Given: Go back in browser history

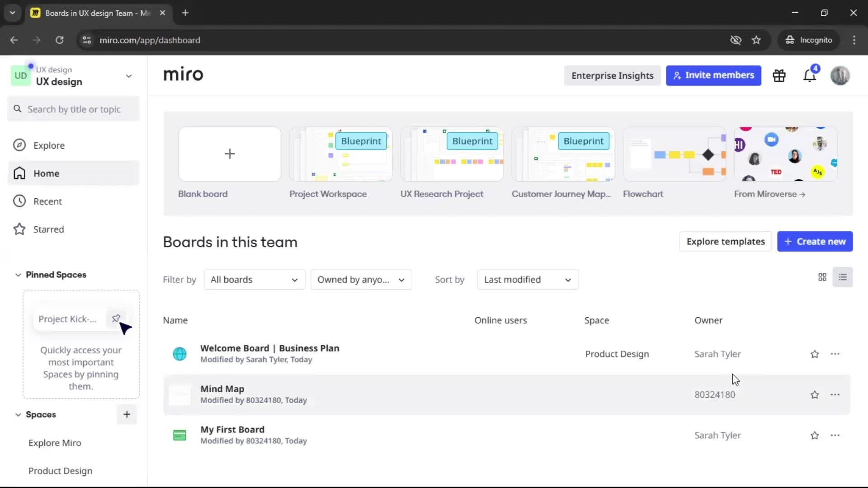Looking at the screenshot, I should (14, 40).
